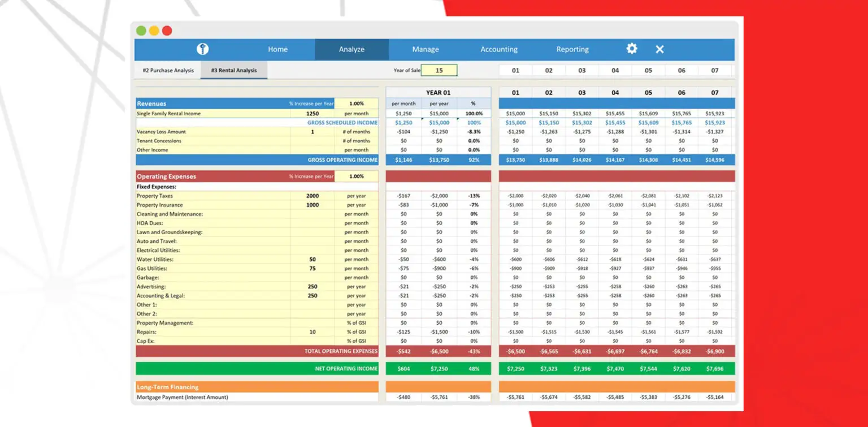Switch to the #3 Rental Analysis tab
Screen dimensions: 868x427
pyautogui.click(x=234, y=70)
